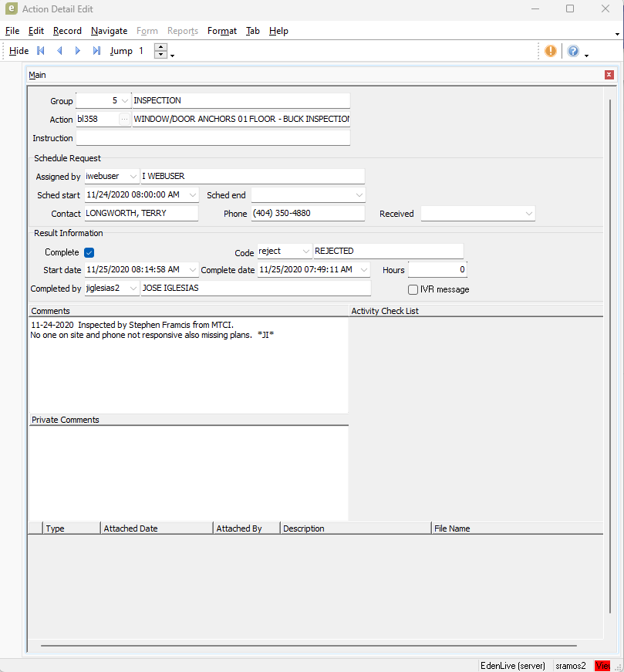This screenshot has width=624, height=672.
Task: Open the Received dropdown
Action: pos(528,214)
